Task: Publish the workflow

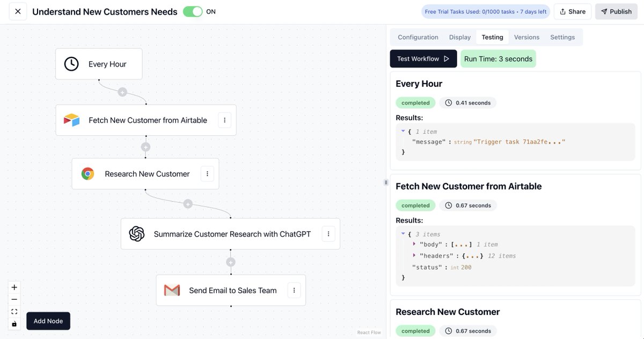Action: point(616,11)
